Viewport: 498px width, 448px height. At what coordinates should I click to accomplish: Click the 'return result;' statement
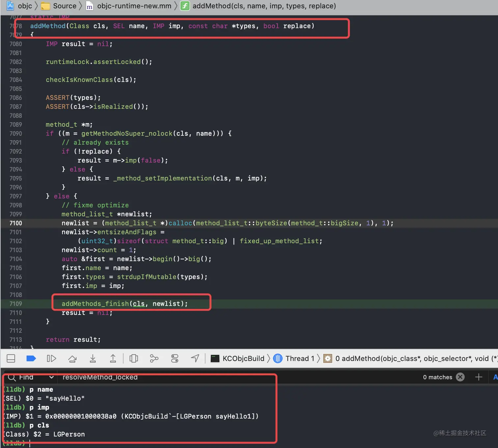click(73, 340)
